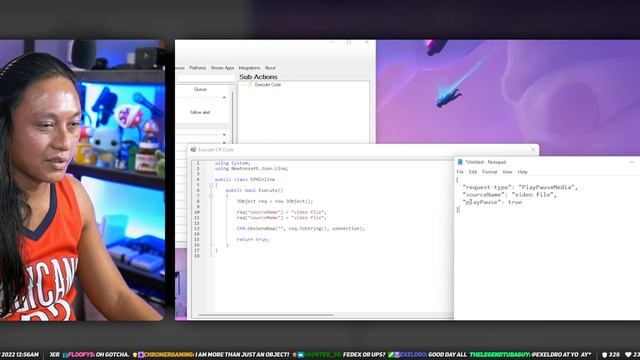Open Notepad's File menu

(460, 172)
